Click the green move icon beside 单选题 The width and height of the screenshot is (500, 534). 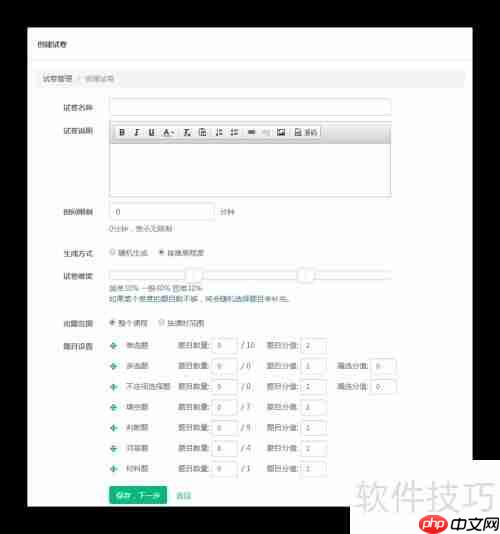pyautogui.click(x=114, y=346)
